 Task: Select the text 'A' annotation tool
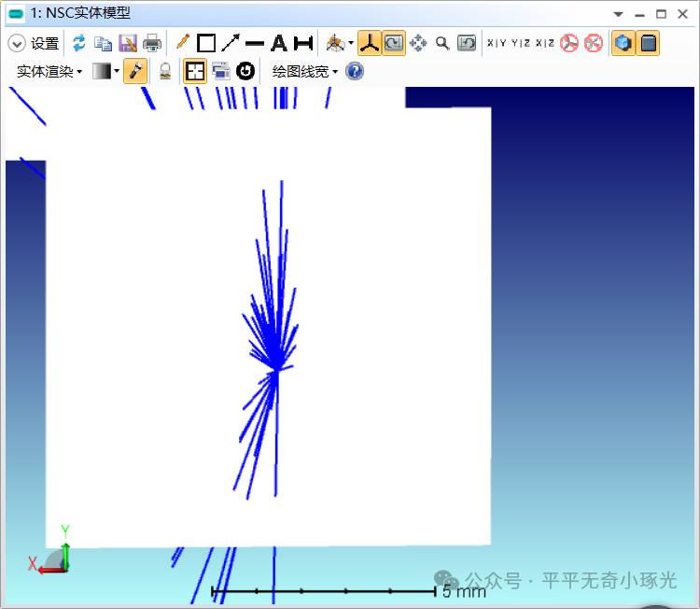[279, 43]
